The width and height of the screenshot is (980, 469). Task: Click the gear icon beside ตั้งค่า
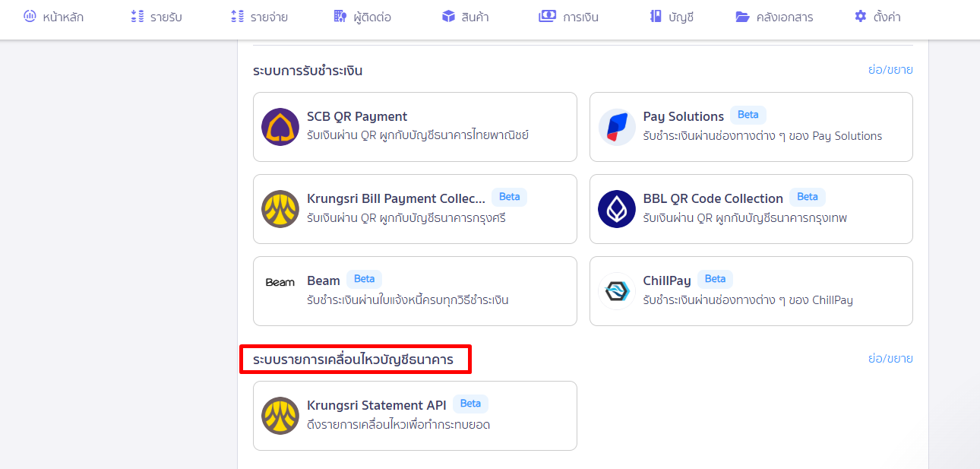(860, 16)
